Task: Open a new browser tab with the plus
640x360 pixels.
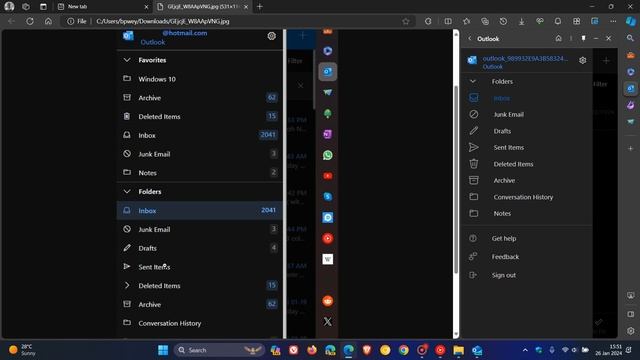Action: pos(260,7)
